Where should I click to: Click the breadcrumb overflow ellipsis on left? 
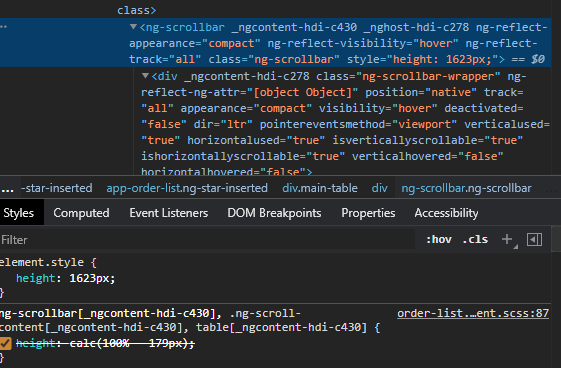7,189
